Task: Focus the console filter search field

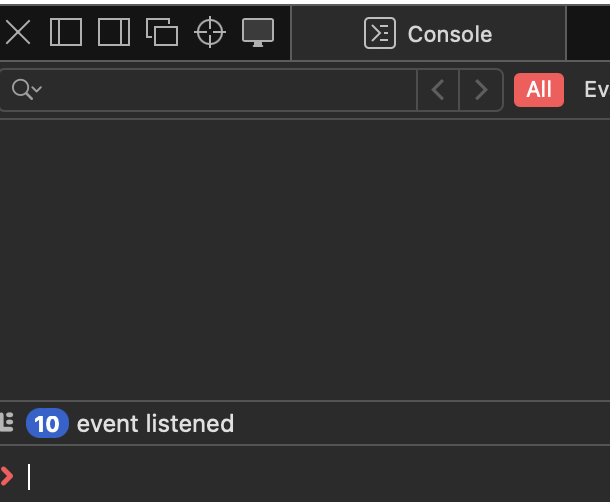Action: pos(230,90)
